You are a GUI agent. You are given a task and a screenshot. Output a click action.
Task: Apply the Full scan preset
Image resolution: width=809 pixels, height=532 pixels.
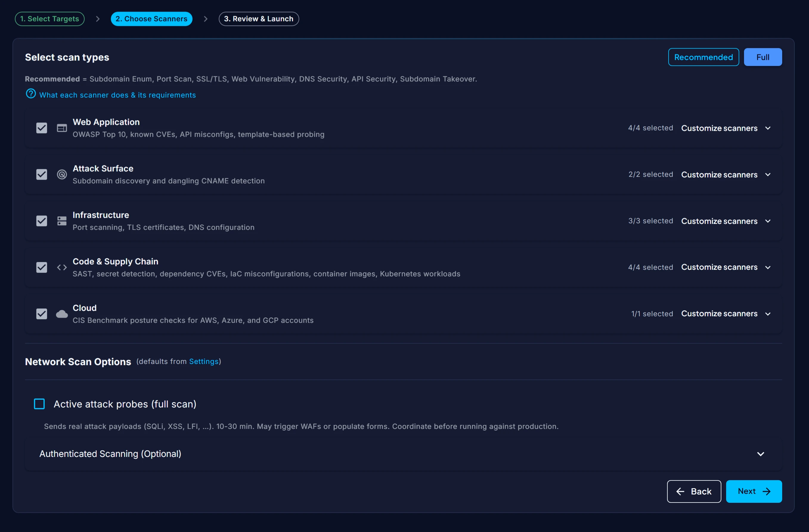pyautogui.click(x=763, y=57)
